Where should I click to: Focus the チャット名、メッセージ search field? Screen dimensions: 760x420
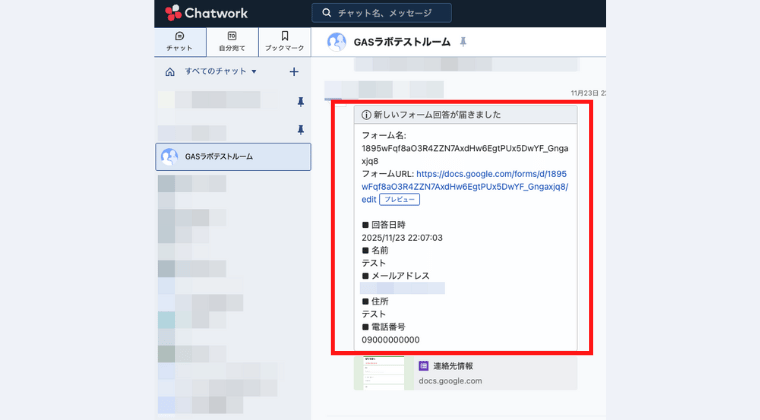tap(381, 13)
